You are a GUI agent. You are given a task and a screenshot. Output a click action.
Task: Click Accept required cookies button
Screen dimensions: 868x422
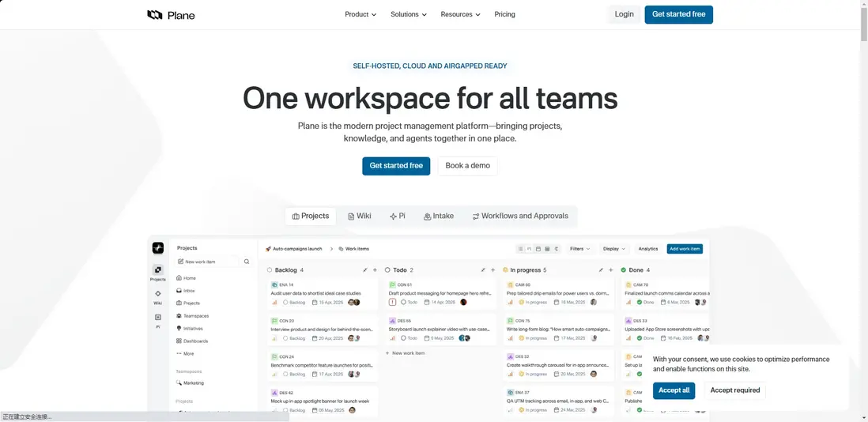735,390
